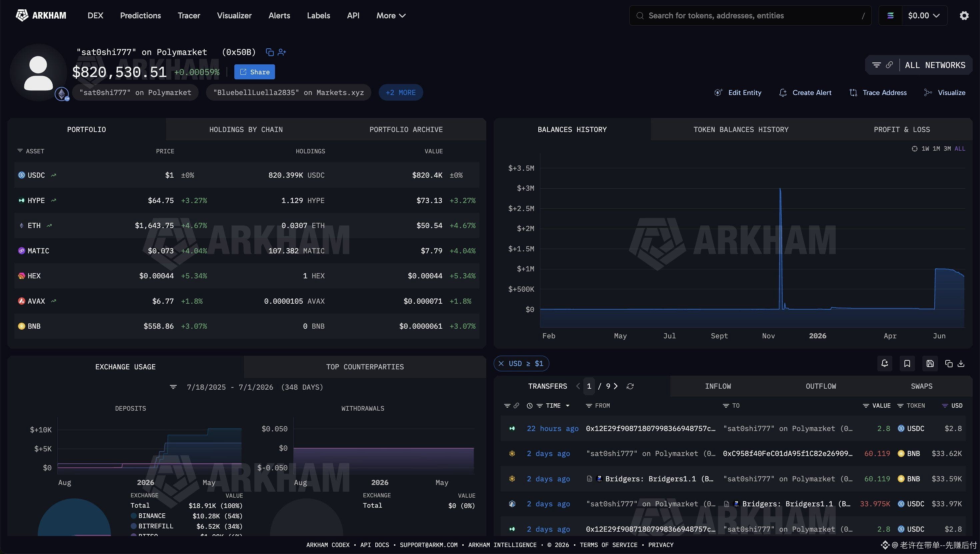Click the ETH chart-trend icon in portfolio
Screen dimensions: 980x554
49,226
